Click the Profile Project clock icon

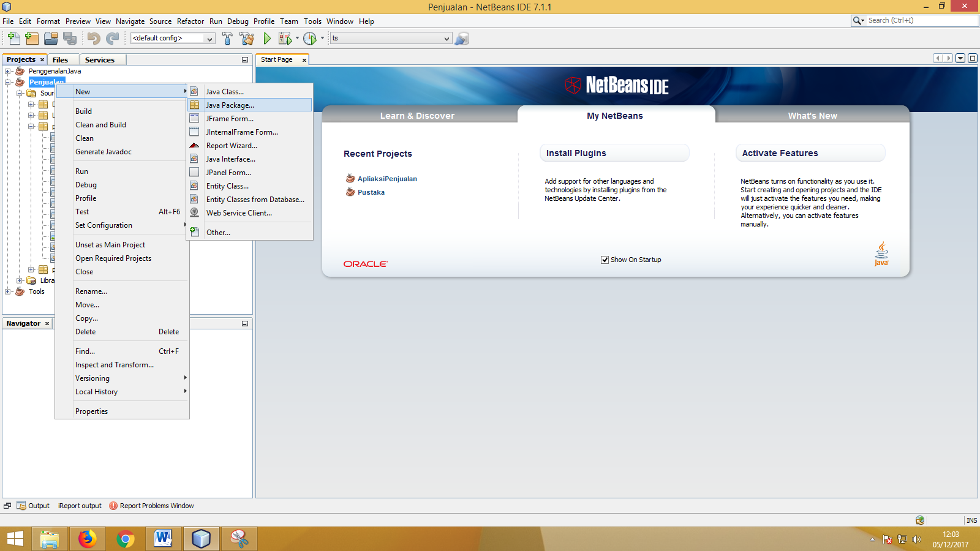310,39
